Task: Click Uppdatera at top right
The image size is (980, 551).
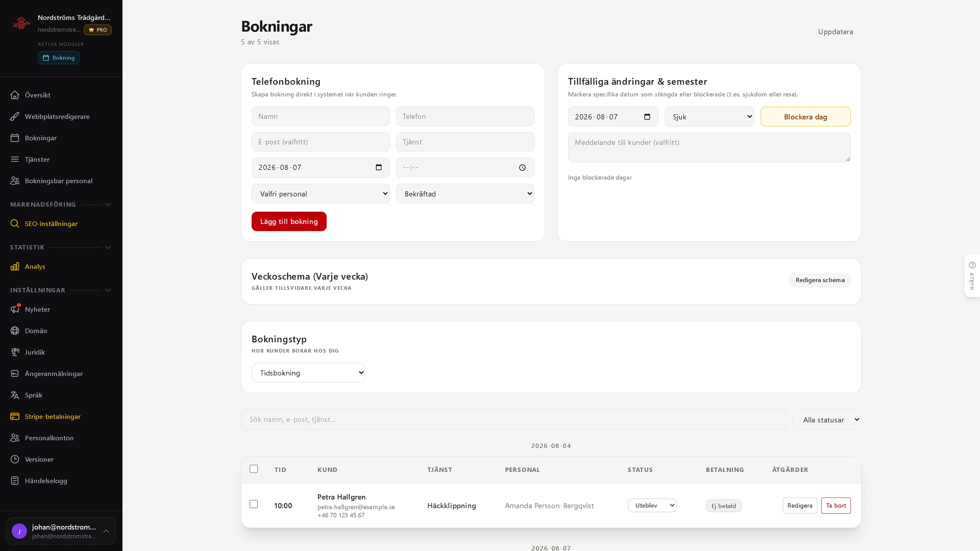Action: click(x=836, y=32)
